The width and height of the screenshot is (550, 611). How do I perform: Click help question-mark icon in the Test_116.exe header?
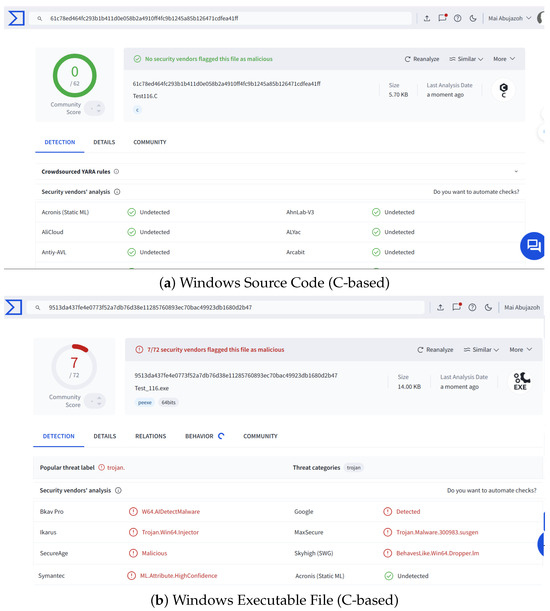472,307
